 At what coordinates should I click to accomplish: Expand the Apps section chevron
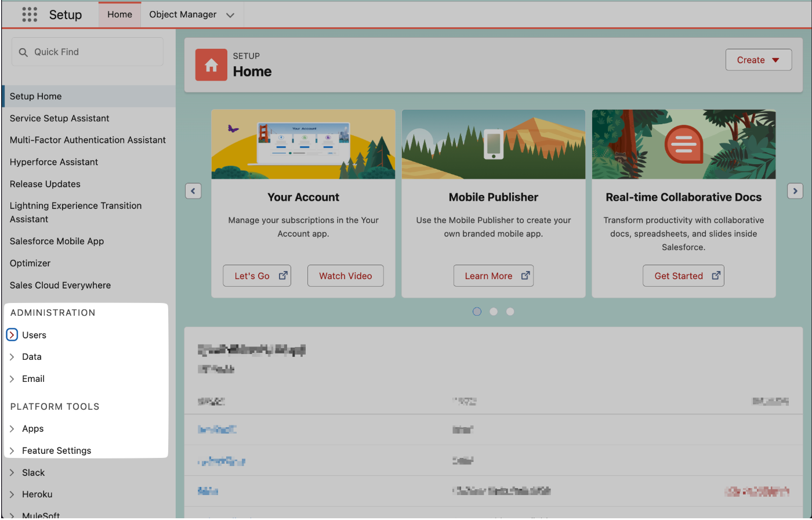12,429
